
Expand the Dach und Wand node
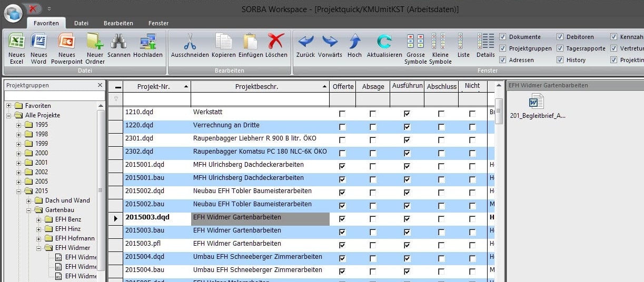28,200
